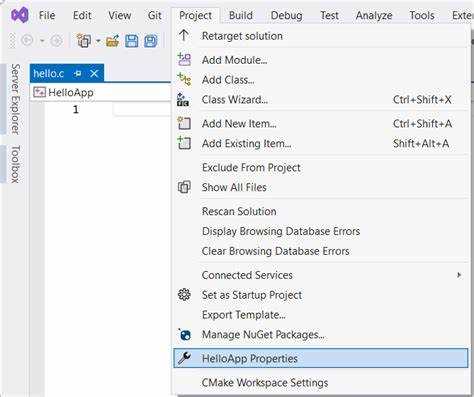
Task: Click the Manage NuGet Packages icon
Action: point(184,334)
